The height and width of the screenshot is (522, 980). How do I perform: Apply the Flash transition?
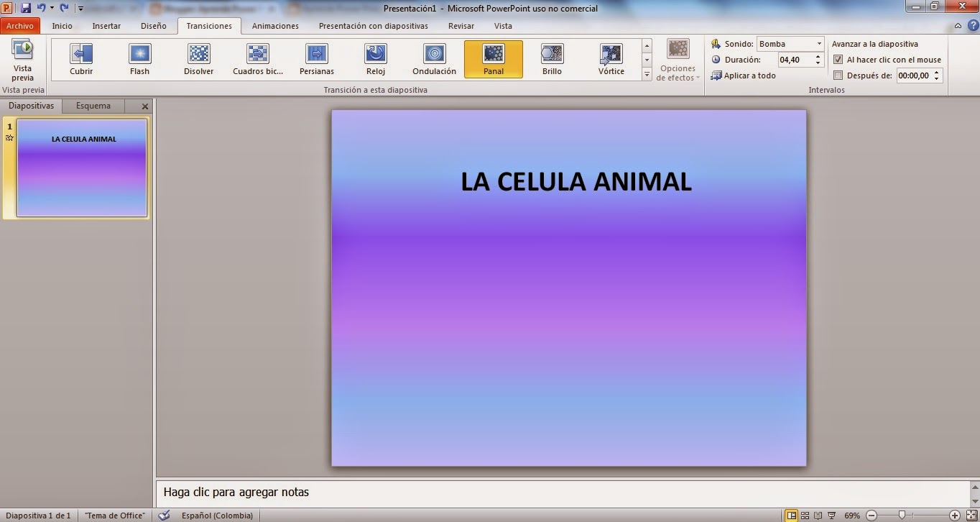click(139, 58)
